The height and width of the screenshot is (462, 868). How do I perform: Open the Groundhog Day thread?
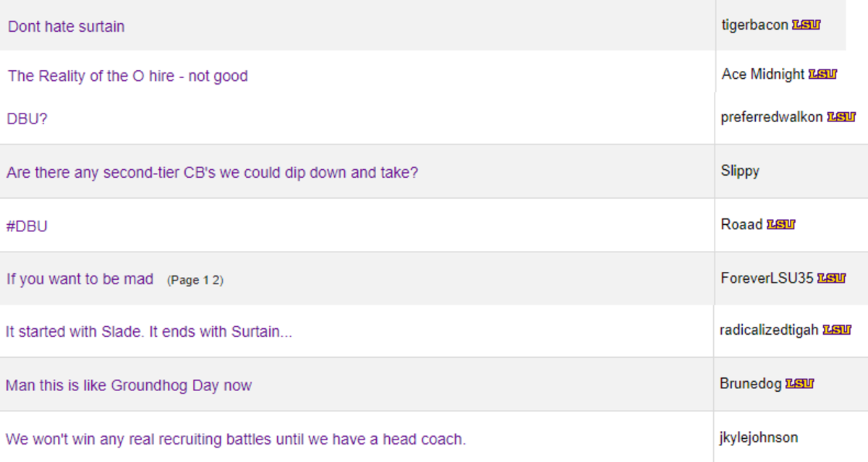click(129, 385)
